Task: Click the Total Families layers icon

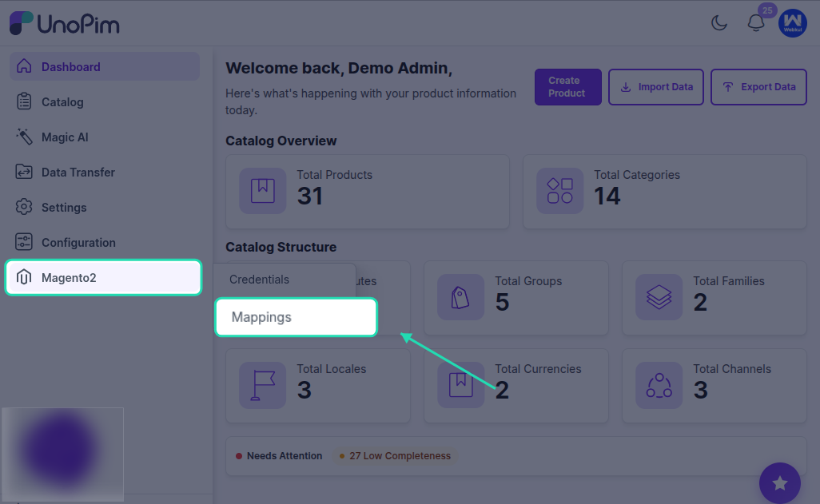Action: 659,297
